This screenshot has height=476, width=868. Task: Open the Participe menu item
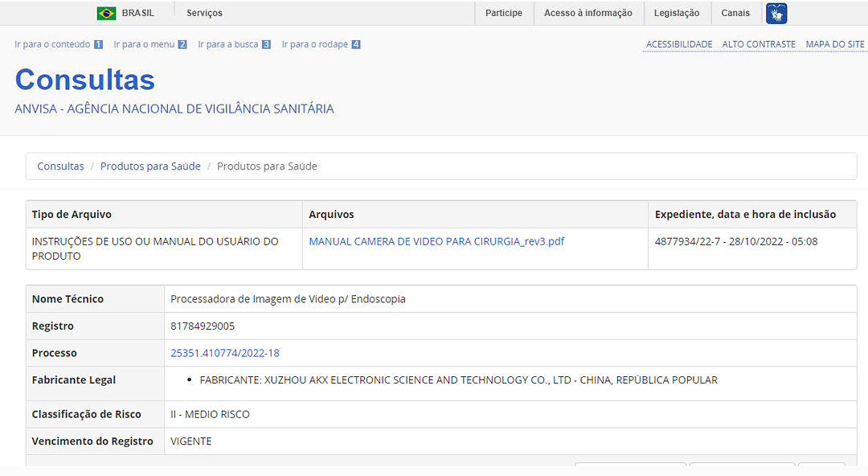point(504,13)
